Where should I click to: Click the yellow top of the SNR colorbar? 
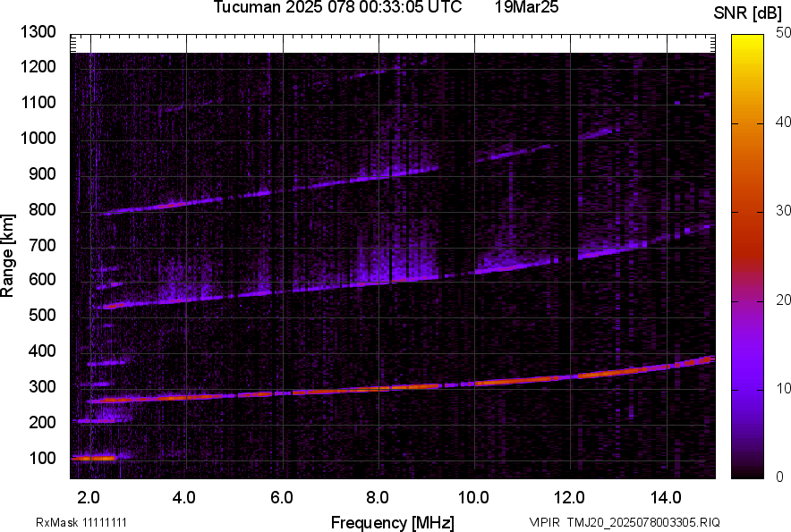pos(746,40)
